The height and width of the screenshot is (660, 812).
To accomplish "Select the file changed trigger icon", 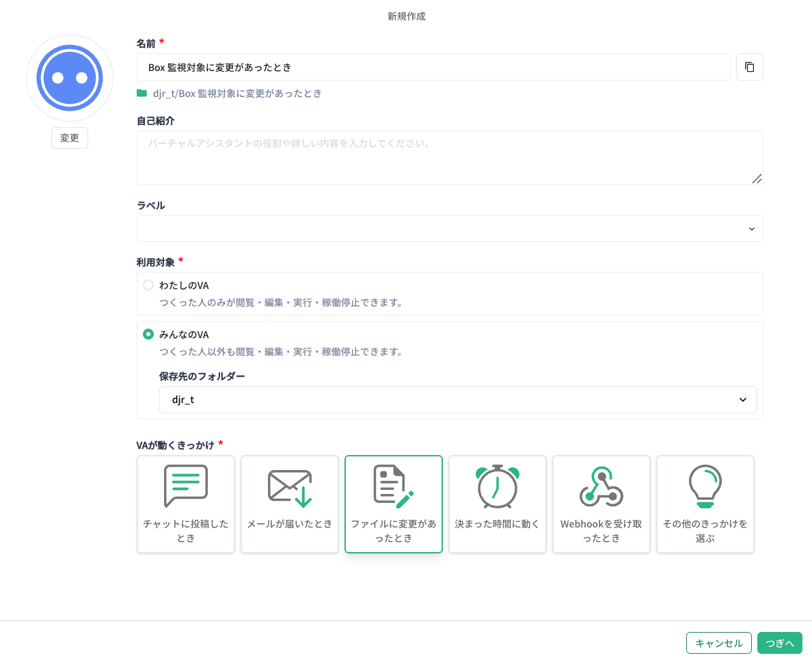I will [x=394, y=486].
